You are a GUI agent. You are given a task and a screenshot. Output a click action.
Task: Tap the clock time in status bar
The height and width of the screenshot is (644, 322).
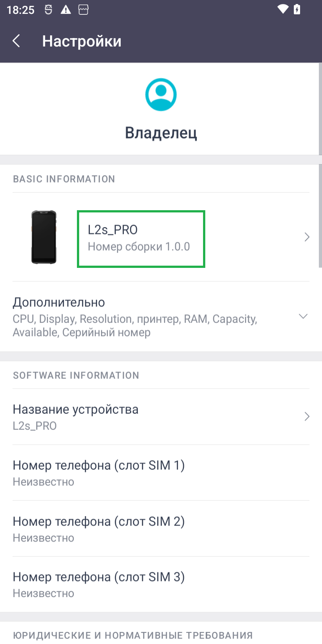click(x=21, y=10)
